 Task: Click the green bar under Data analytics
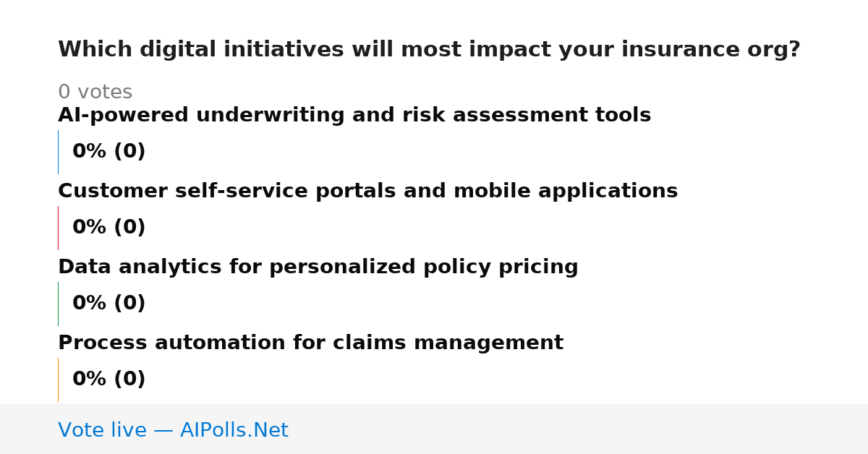(58, 304)
